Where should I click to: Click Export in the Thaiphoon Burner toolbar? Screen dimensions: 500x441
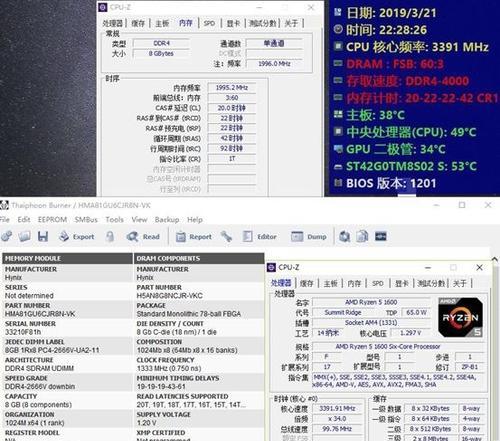click(77, 236)
